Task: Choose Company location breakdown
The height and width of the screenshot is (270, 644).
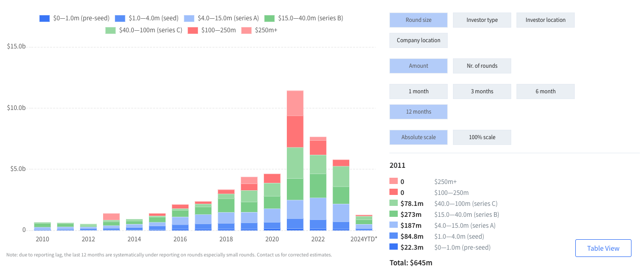Action: click(x=418, y=41)
